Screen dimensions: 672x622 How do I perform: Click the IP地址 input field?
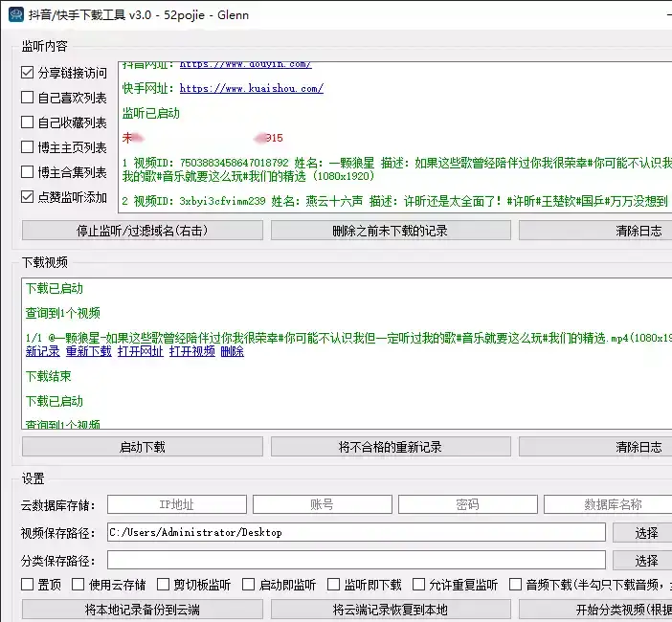click(176, 504)
